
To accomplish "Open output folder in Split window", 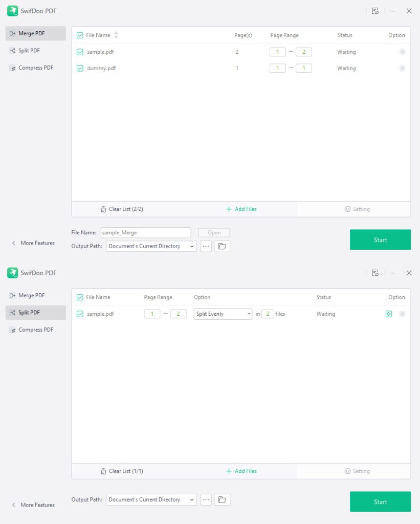I will [222, 499].
